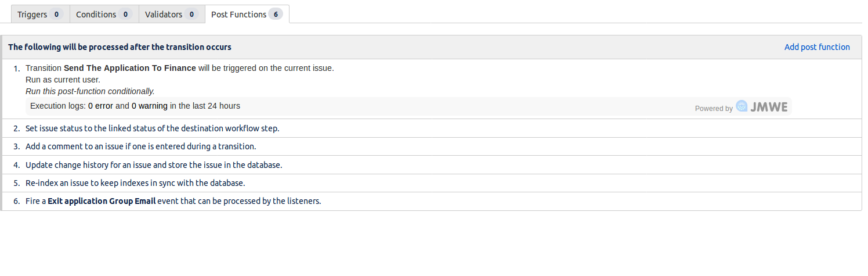Click the 0 error count in execution logs
Screen dimensions: 868x276
coord(101,106)
